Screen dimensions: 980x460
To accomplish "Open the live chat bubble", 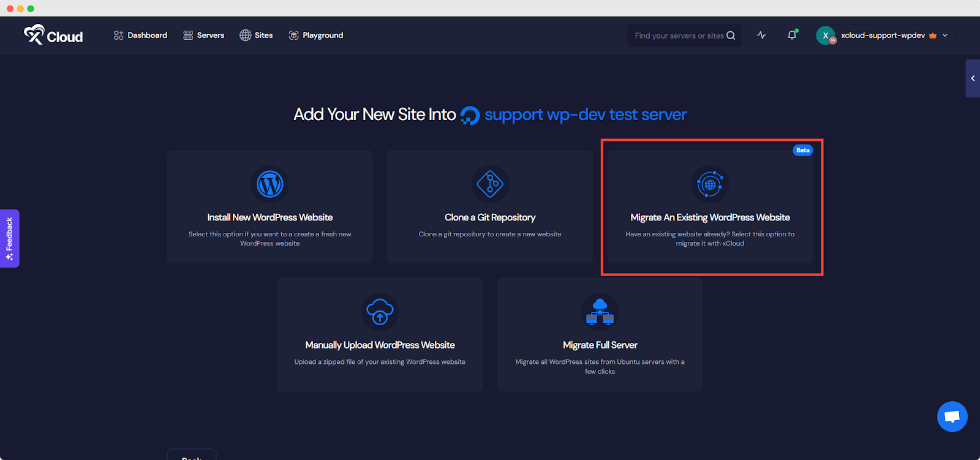I will click(x=952, y=417).
